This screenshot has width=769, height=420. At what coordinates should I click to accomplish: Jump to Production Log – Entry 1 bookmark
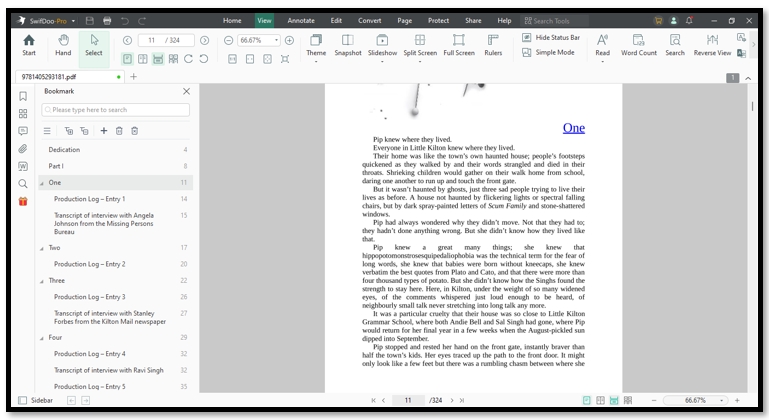pos(89,199)
